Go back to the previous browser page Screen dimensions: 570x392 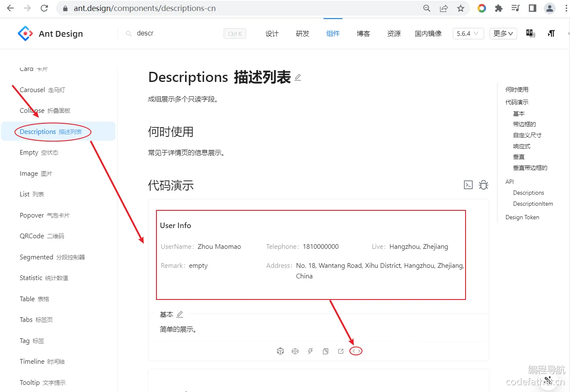(x=11, y=8)
